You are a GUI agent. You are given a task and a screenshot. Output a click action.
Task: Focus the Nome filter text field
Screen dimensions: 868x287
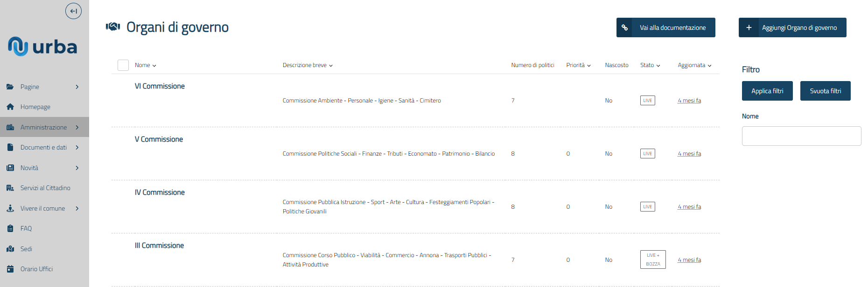click(x=801, y=136)
